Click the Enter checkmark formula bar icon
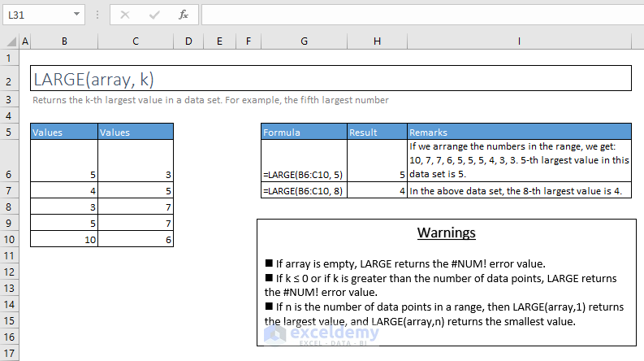 point(154,15)
